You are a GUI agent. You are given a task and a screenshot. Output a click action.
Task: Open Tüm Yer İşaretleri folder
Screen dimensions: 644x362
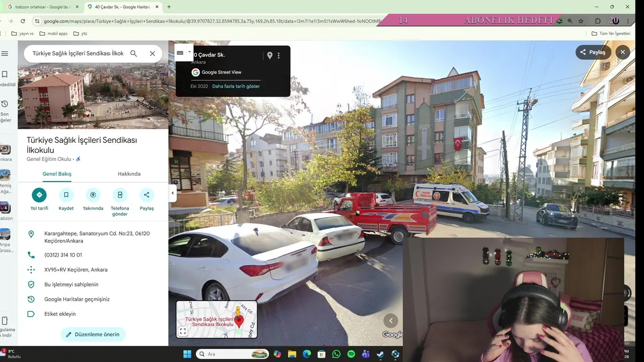[x=611, y=34]
